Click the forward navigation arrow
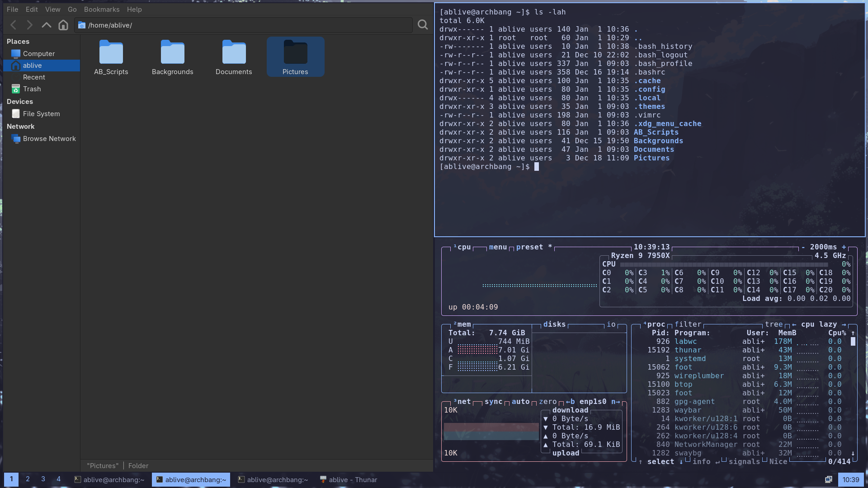The width and height of the screenshot is (868, 488). pos(30,25)
